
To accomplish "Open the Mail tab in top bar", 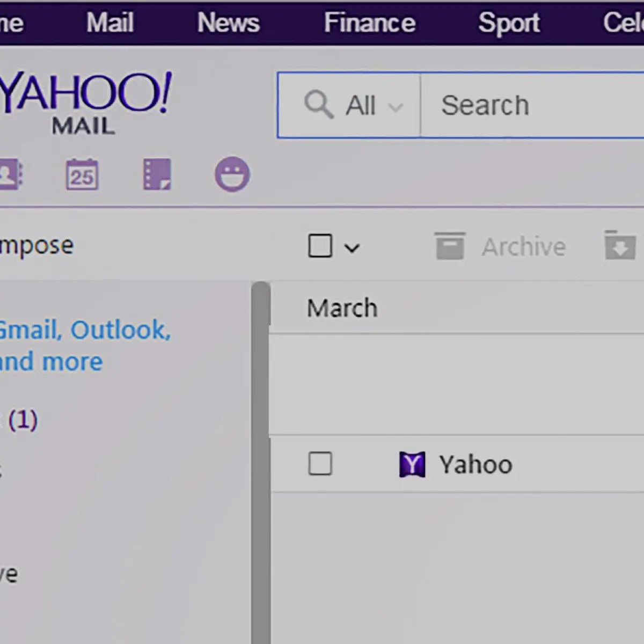I will (x=110, y=23).
